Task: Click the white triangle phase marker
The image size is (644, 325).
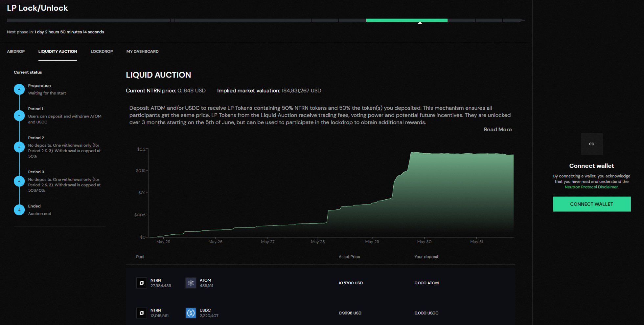Action: point(420,23)
